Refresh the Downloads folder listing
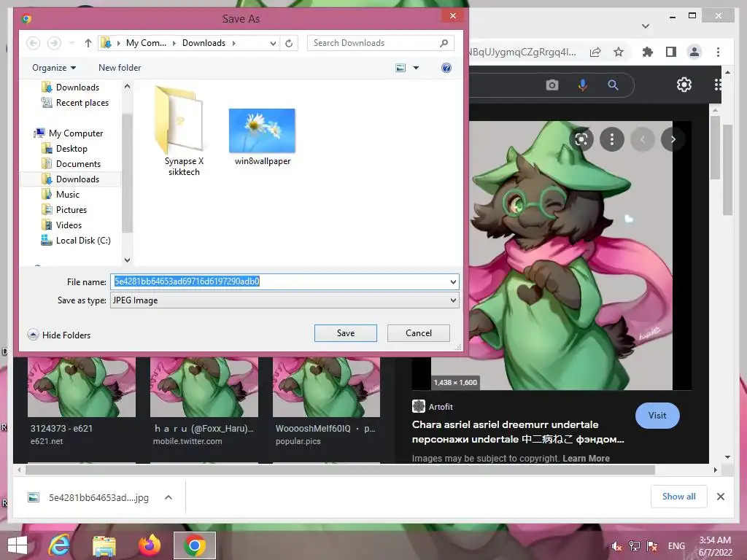 [289, 43]
